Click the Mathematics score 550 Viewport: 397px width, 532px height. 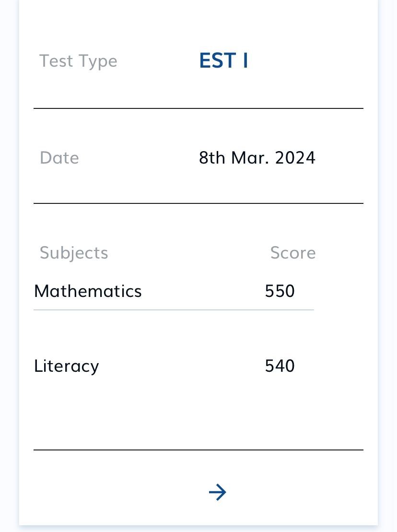tap(280, 291)
